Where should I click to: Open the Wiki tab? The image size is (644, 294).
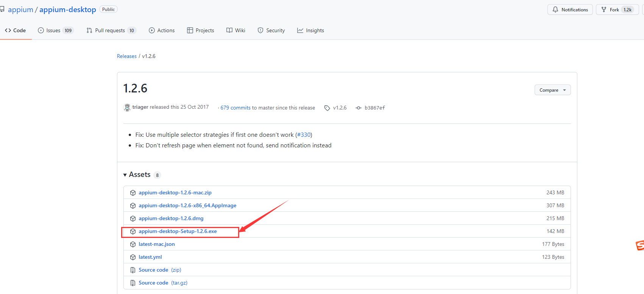[235, 30]
